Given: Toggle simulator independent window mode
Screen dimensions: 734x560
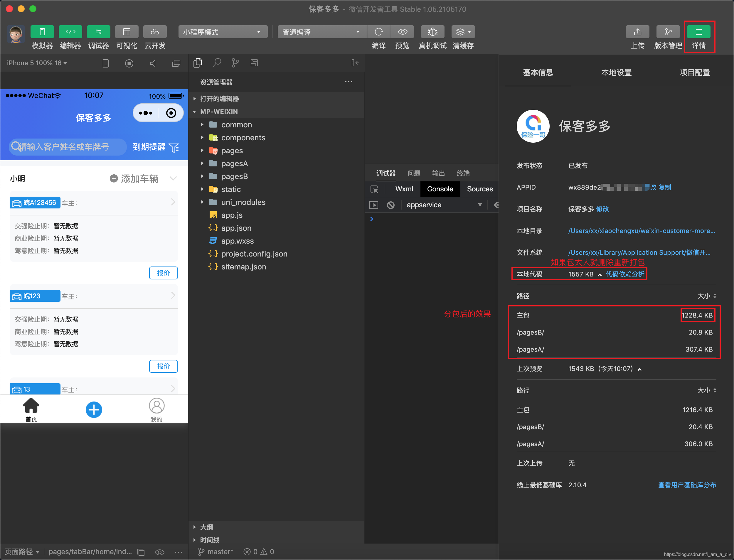Looking at the screenshot, I should [x=176, y=63].
